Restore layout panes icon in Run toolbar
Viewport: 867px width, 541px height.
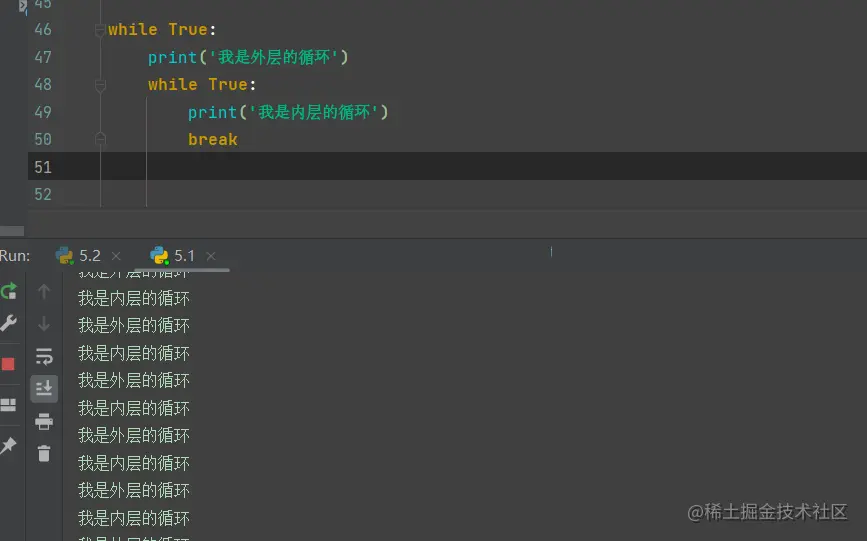(x=8, y=405)
